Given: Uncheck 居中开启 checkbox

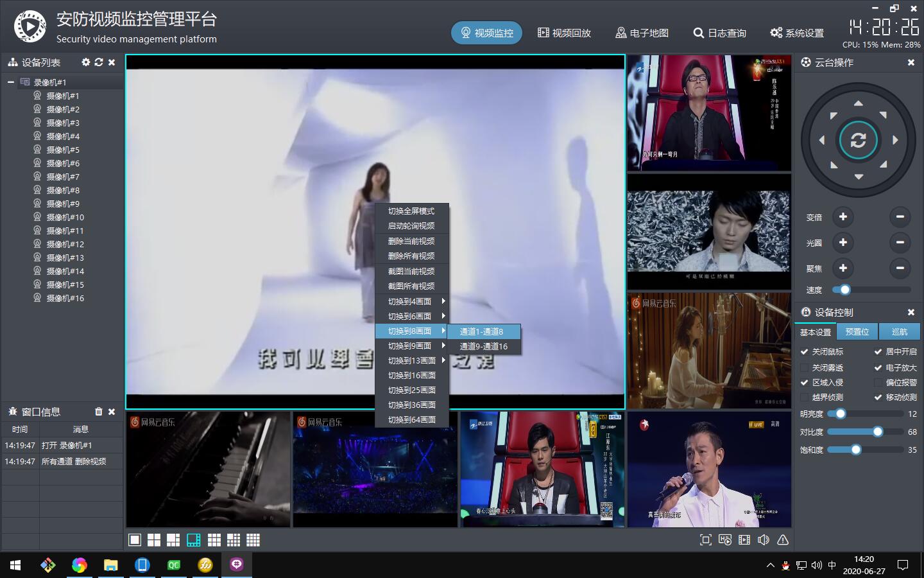Looking at the screenshot, I should tap(878, 352).
